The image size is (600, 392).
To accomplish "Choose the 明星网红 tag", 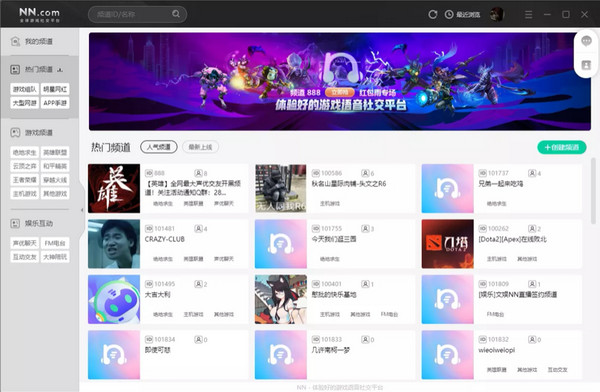I will (x=55, y=89).
